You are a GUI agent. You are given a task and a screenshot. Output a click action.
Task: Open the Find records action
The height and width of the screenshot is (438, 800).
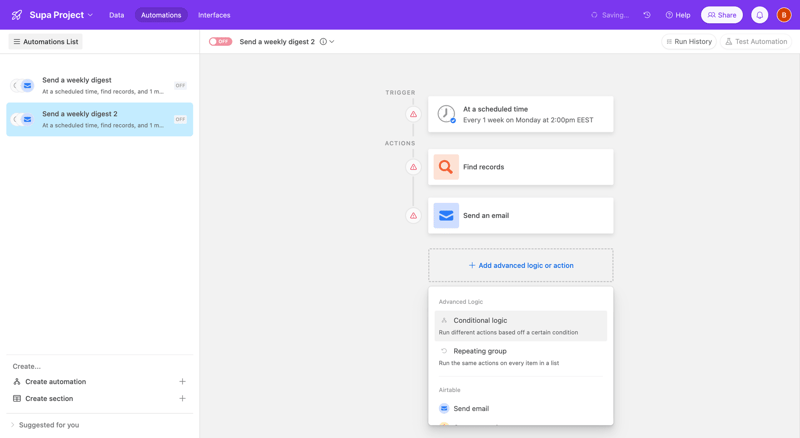pyautogui.click(x=520, y=167)
